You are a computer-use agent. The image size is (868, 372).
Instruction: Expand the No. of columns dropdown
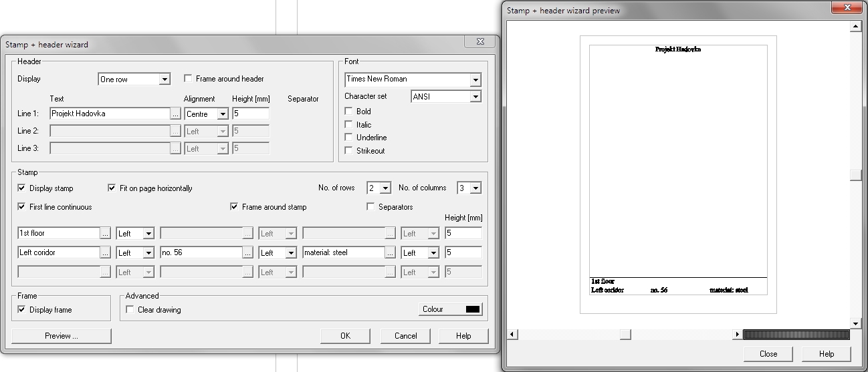point(475,188)
